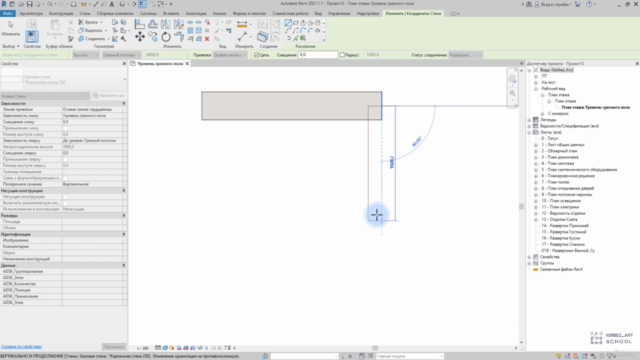Image resolution: width=640 pixels, height=360 pixels.
Task: Switch to the Annotate (Аннотации) ribbon tab
Action: [196, 13]
